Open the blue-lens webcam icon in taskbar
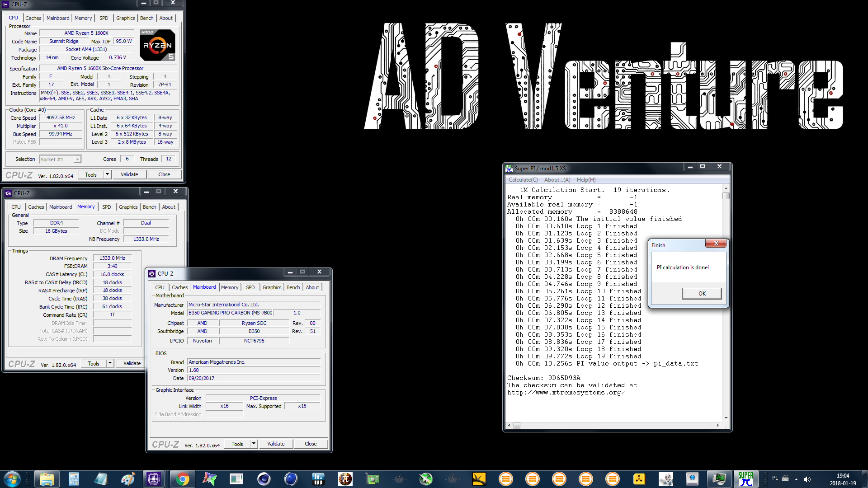This screenshot has height=488, width=868. (692, 479)
